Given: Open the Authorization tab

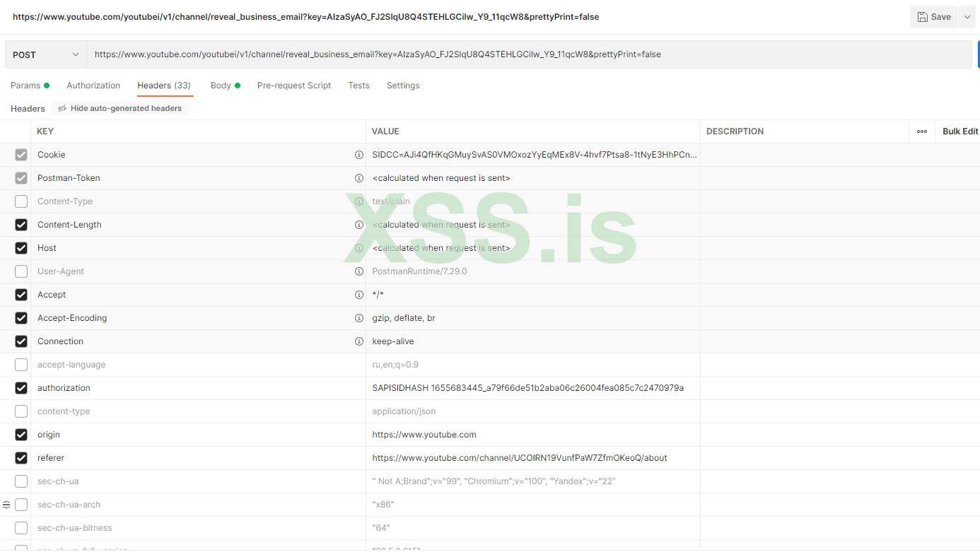Looking at the screenshot, I should 93,86.
